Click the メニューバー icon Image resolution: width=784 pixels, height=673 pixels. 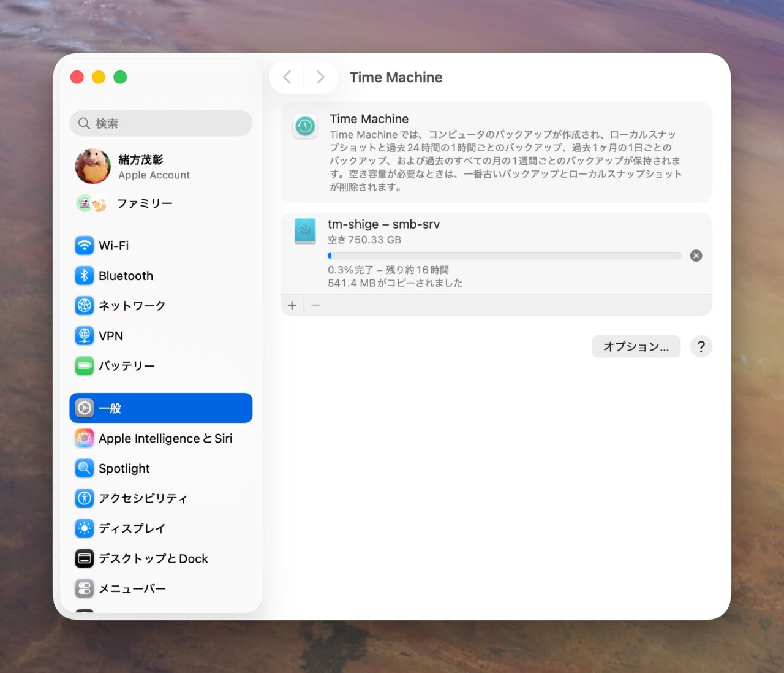pos(85,588)
